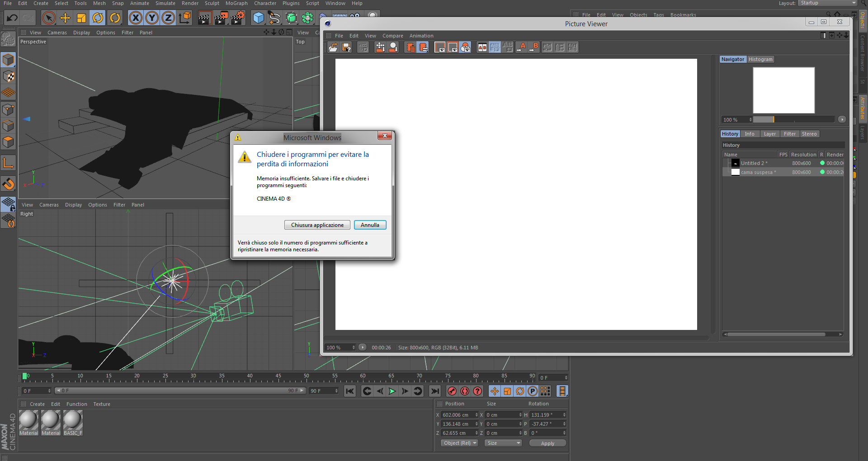Image resolution: width=868 pixels, height=461 pixels.
Task: Click Set B compare icon in Picture Viewer
Action: point(534,47)
